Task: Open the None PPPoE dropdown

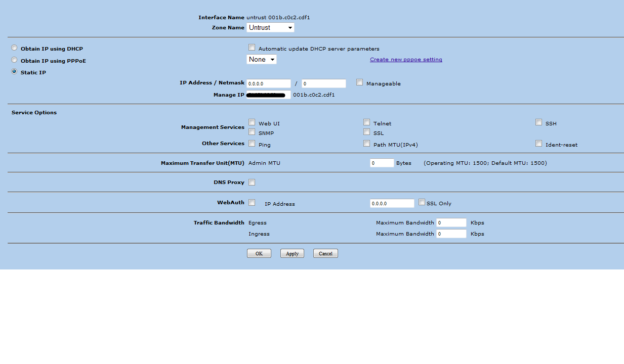Action: click(x=262, y=59)
